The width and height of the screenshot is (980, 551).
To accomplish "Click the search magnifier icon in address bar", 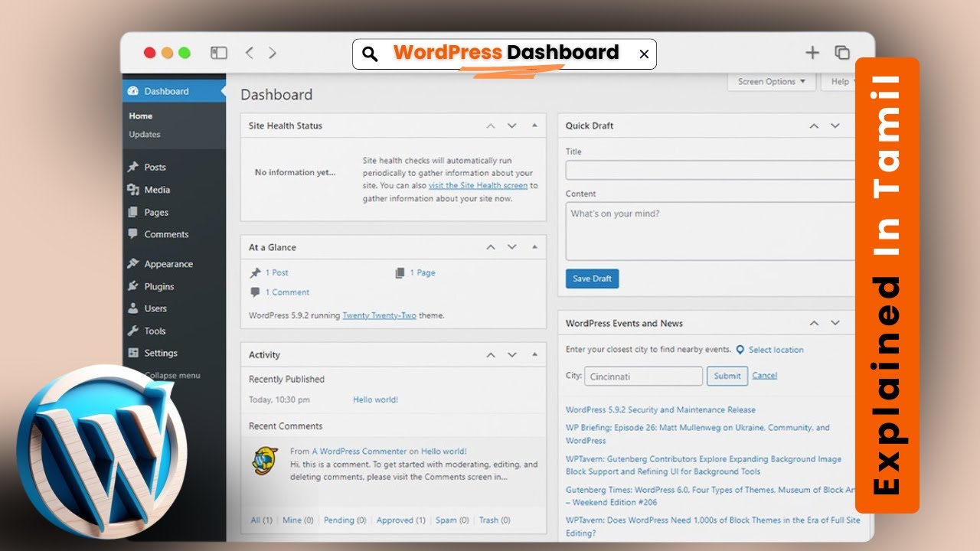I will 370,54.
